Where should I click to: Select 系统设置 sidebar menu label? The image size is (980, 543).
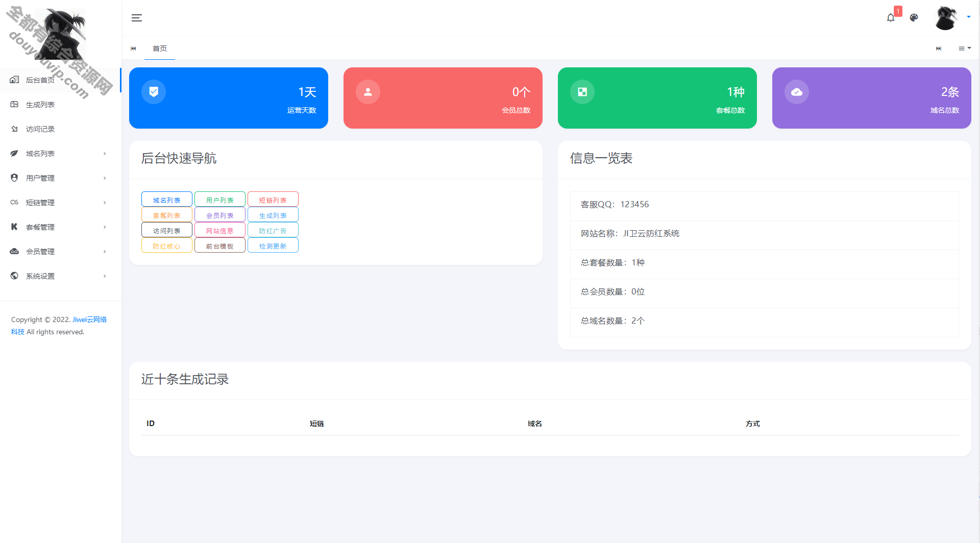click(40, 276)
